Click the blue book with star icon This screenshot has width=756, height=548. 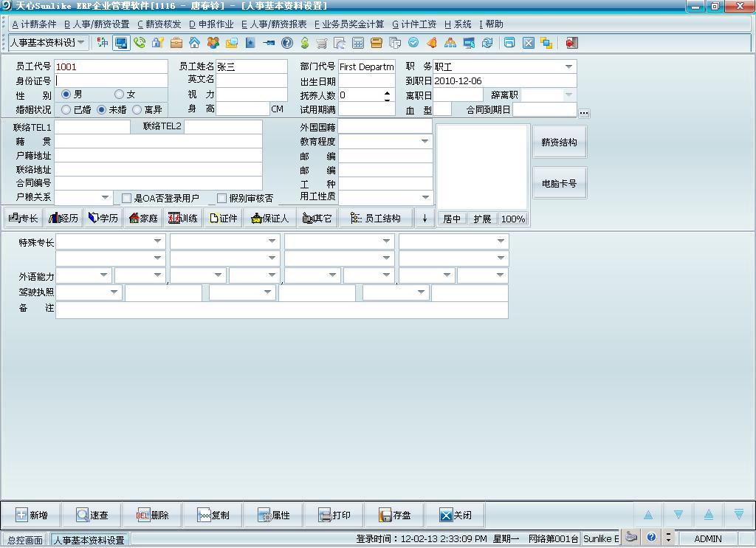point(250,43)
